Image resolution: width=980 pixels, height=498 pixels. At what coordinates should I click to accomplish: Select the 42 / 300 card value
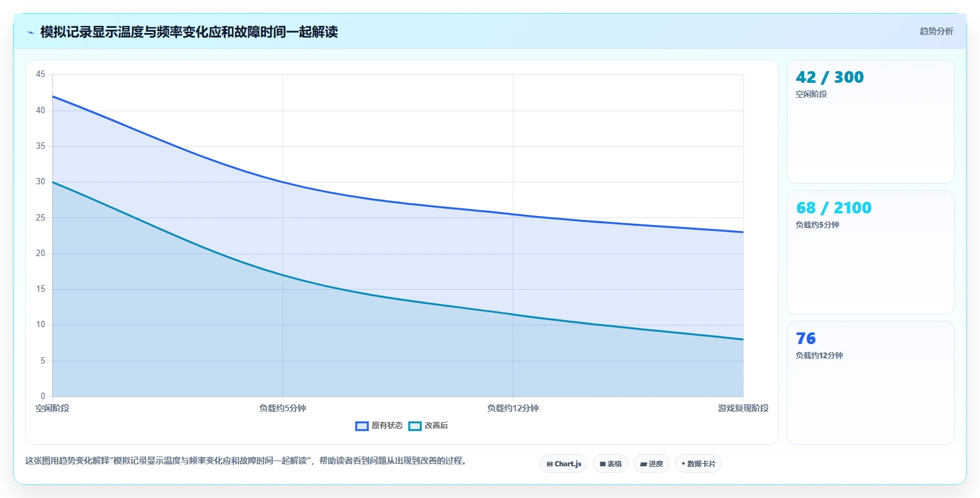coord(829,77)
